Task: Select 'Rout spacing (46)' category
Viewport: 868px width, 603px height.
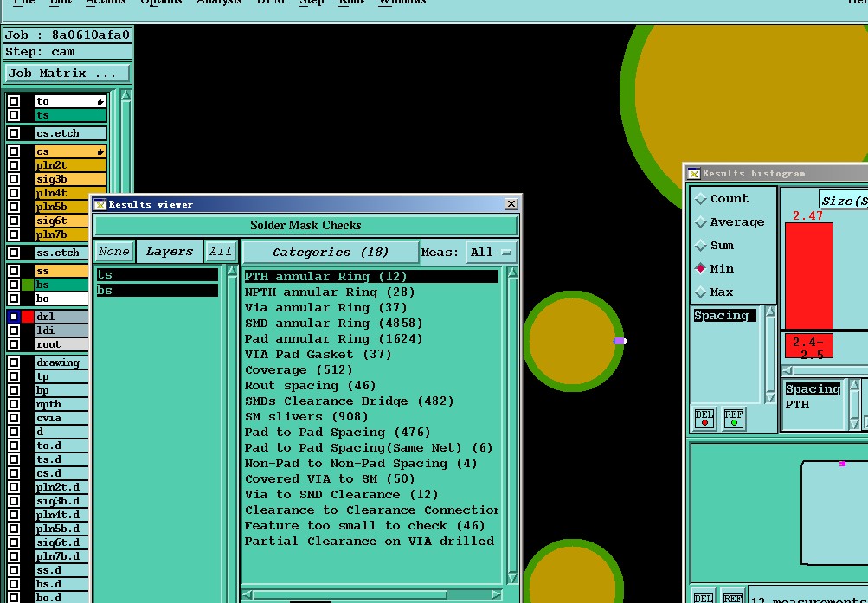Action: point(371,385)
